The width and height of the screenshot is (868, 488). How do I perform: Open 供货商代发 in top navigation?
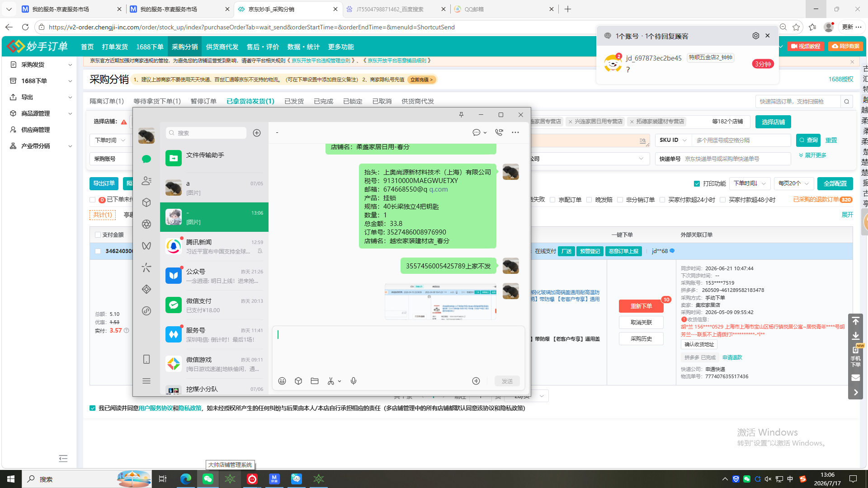[x=222, y=47]
